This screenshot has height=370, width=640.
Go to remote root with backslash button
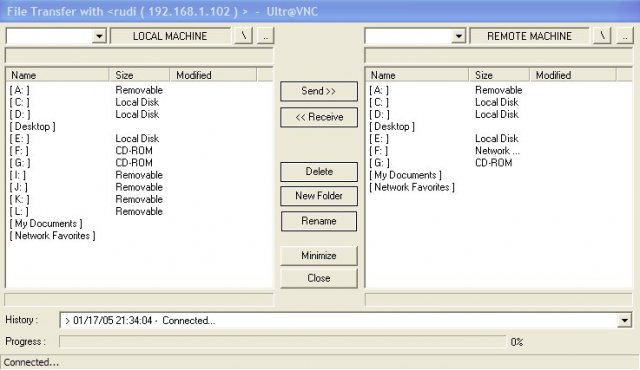[602, 36]
